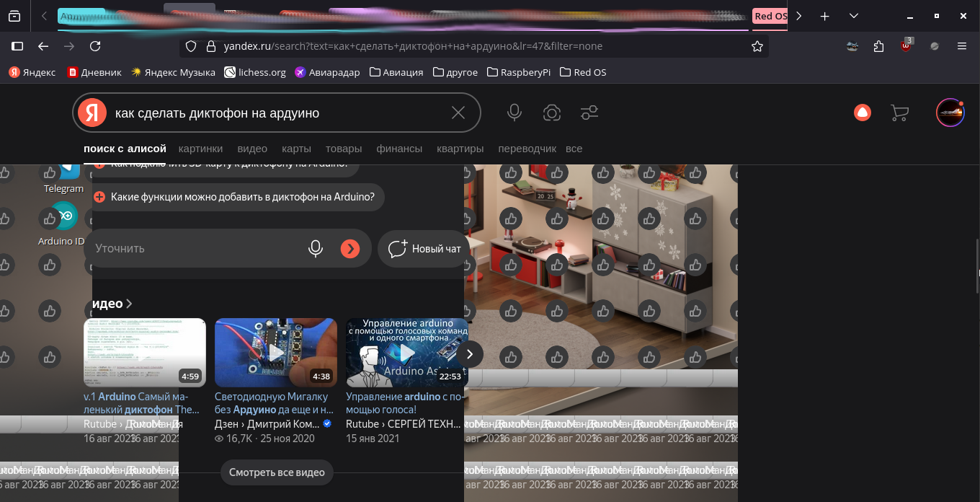Open lichess.org bookmark
Image resolution: width=980 pixels, height=502 pixels.
click(x=255, y=72)
